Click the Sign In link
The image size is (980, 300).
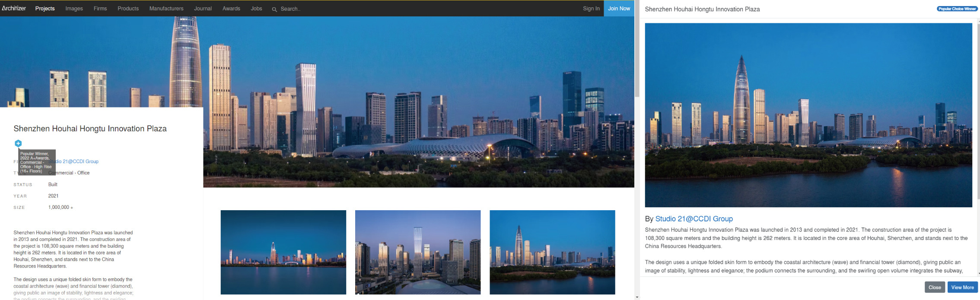tap(591, 8)
